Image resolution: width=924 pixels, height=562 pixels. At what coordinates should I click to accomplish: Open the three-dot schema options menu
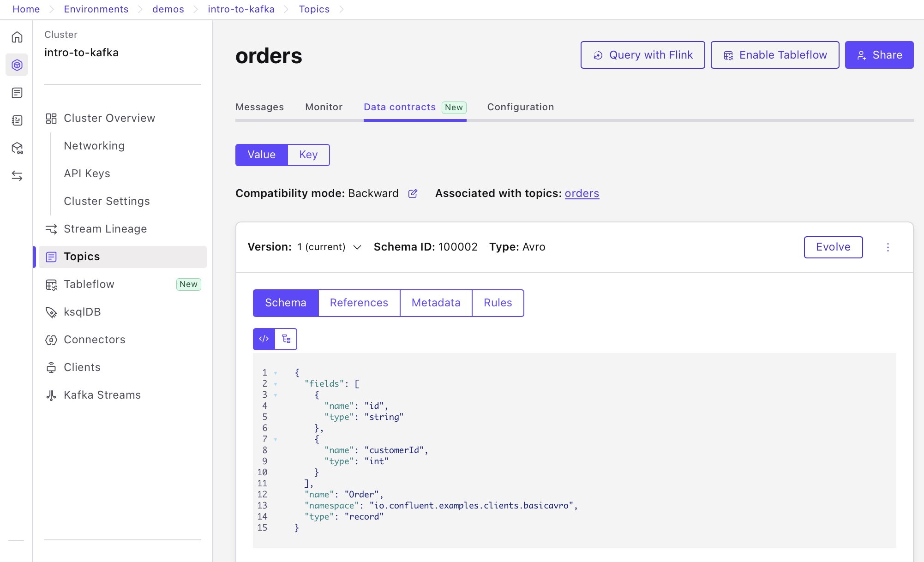click(888, 247)
